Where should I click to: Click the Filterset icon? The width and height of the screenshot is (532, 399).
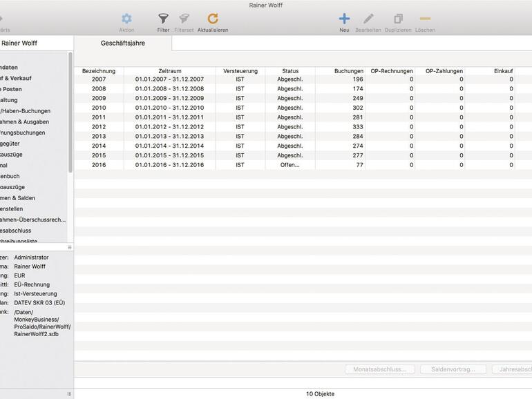(x=184, y=19)
